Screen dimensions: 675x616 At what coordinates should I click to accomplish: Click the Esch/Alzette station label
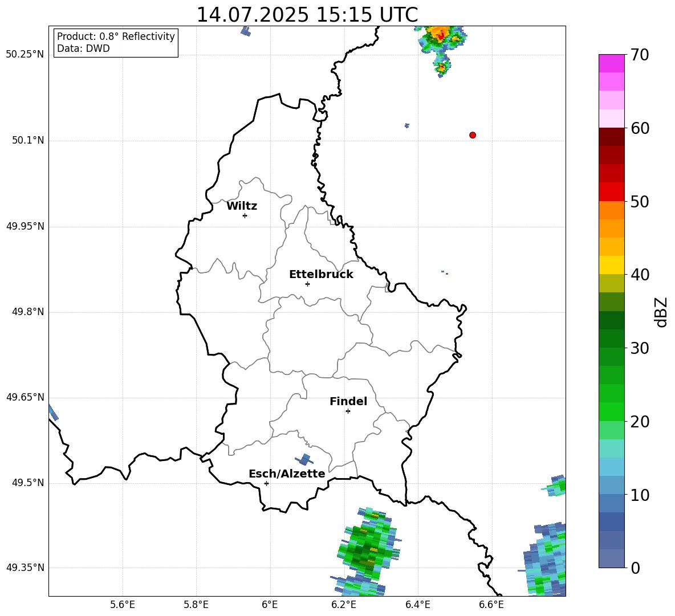[x=287, y=474]
